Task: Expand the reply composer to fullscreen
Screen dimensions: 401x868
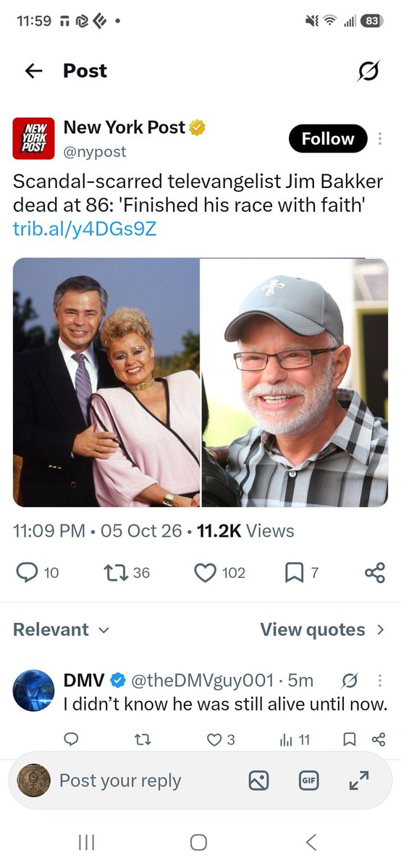Action: [x=358, y=780]
